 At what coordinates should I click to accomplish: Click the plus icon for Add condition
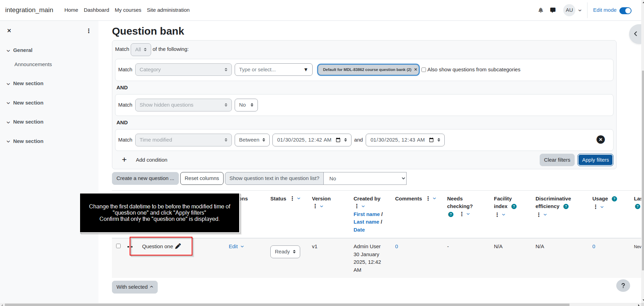coord(124,160)
